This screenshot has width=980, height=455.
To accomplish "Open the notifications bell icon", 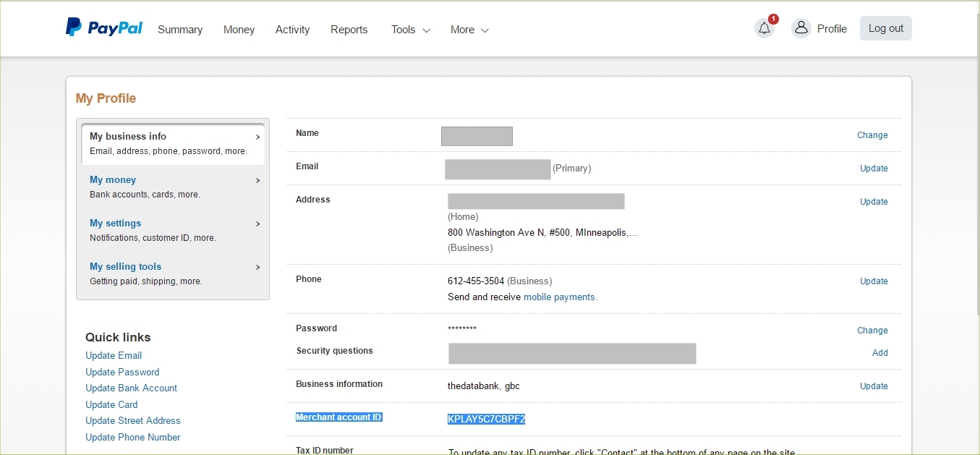I will point(764,28).
